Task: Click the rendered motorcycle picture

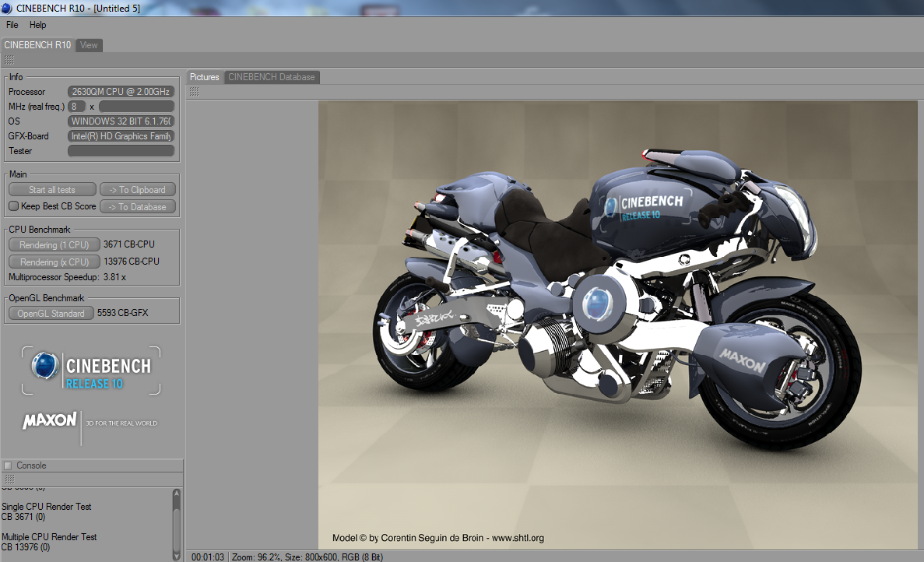Action: [617, 325]
